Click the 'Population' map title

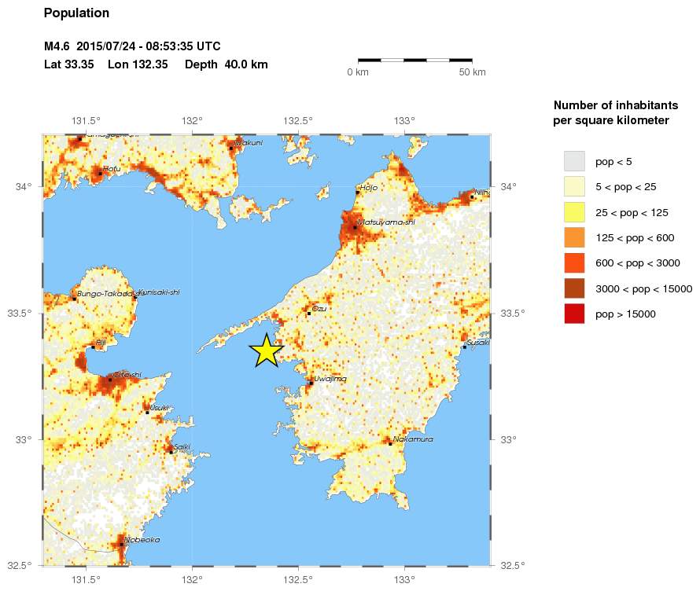coord(76,13)
